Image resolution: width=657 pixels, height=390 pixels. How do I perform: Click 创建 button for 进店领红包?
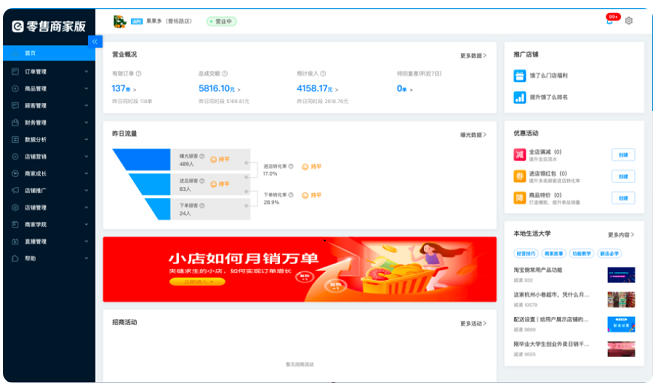coord(623,176)
